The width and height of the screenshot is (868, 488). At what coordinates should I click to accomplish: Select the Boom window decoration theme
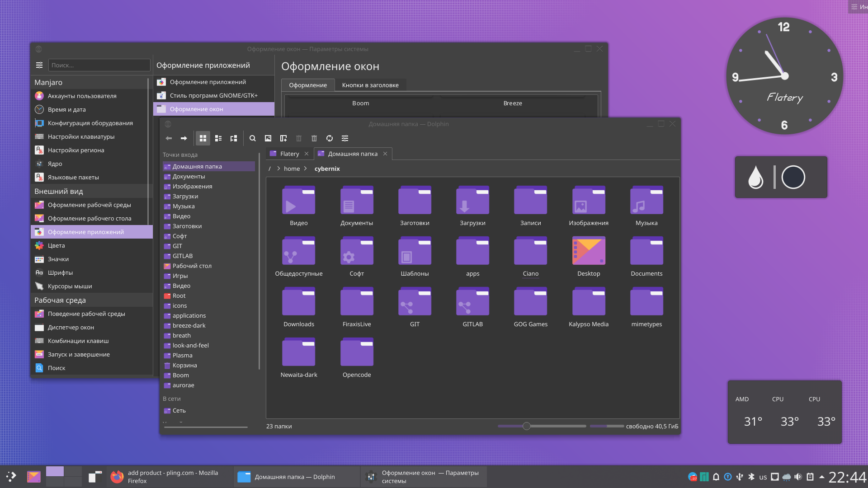click(x=360, y=103)
